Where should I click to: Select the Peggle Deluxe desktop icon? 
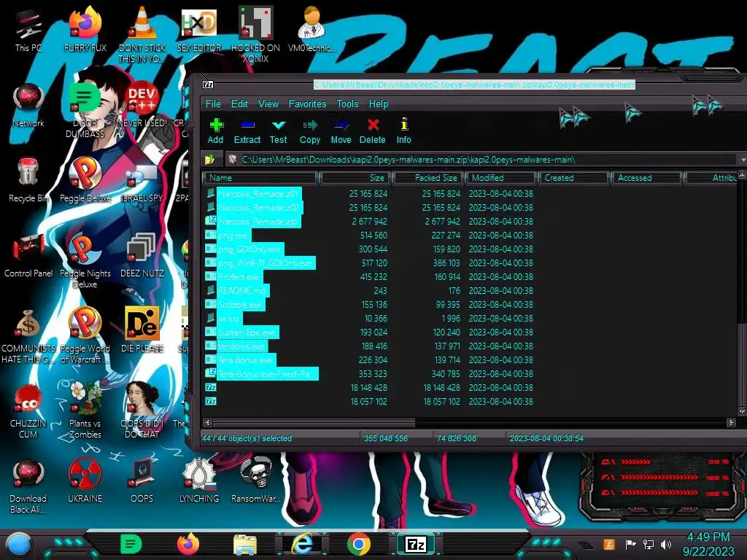[85, 180]
